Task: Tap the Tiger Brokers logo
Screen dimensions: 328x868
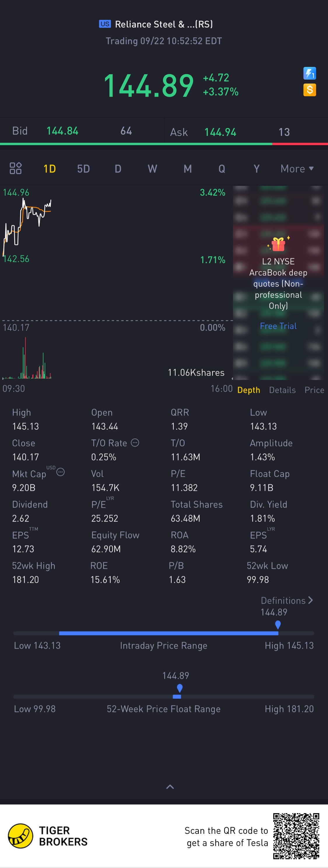Action: [x=48, y=836]
